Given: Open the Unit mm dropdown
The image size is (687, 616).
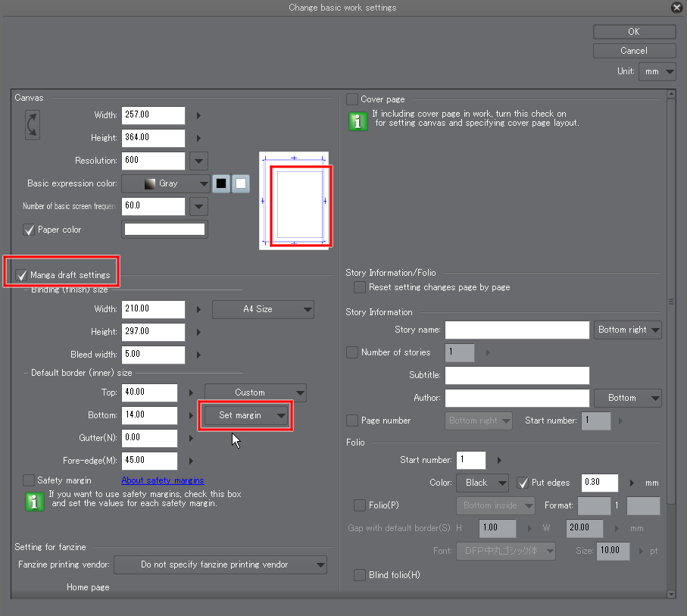Looking at the screenshot, I should pyautogui.click(x=657, y=71).
